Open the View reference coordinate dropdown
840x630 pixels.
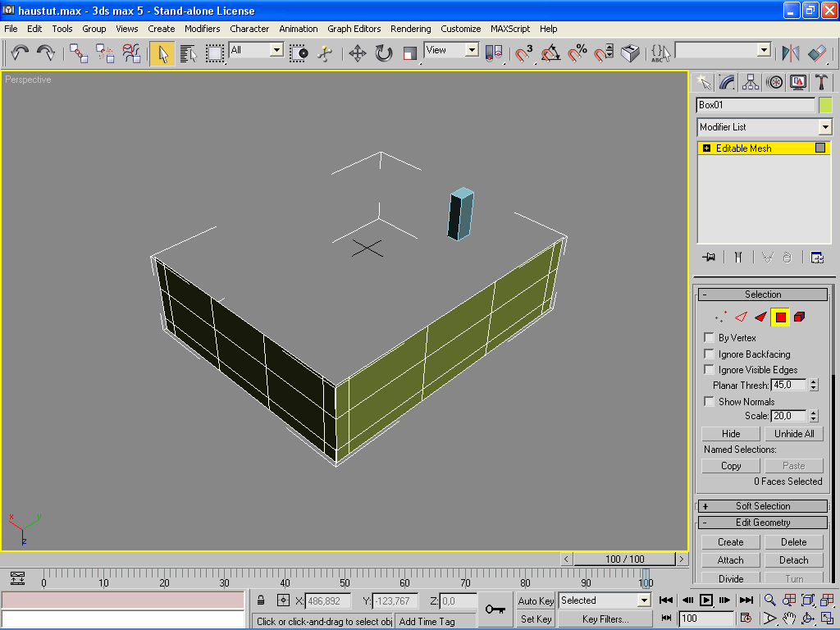point(472,50)
